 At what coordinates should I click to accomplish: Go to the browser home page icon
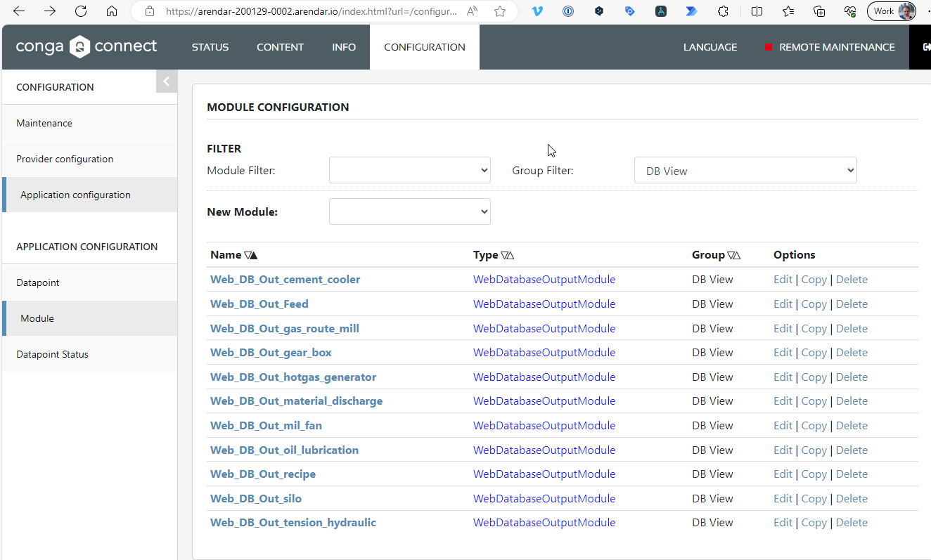click(x=112, y=11)
